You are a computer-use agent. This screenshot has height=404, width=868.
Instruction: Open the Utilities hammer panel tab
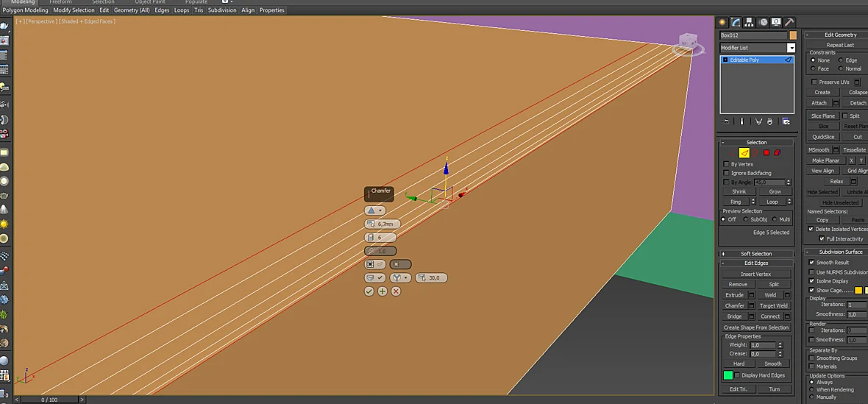click(x=790, y=22)
